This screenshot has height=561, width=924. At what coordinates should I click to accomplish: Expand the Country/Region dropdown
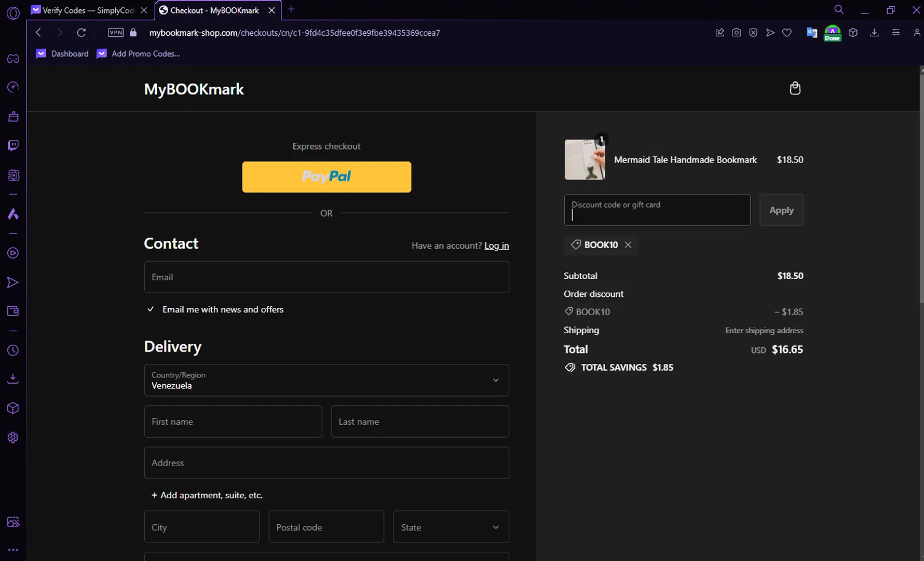click(x=326, y=380)
